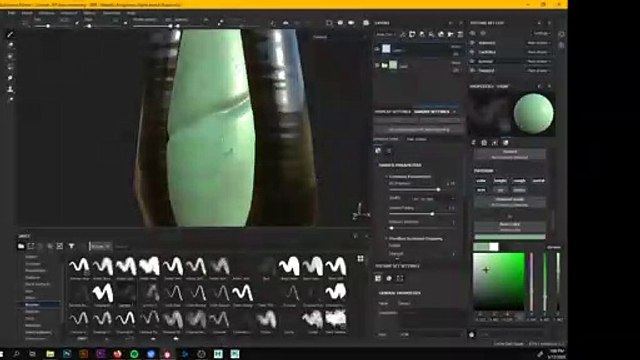Click the shelf filter funnel icon
640x360 pixels.
coord(71,246)
